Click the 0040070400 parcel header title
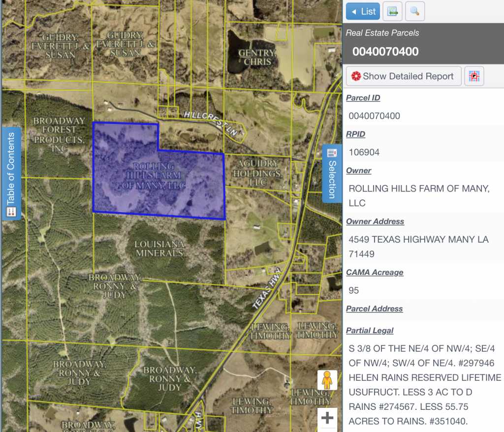 [385, 52]
